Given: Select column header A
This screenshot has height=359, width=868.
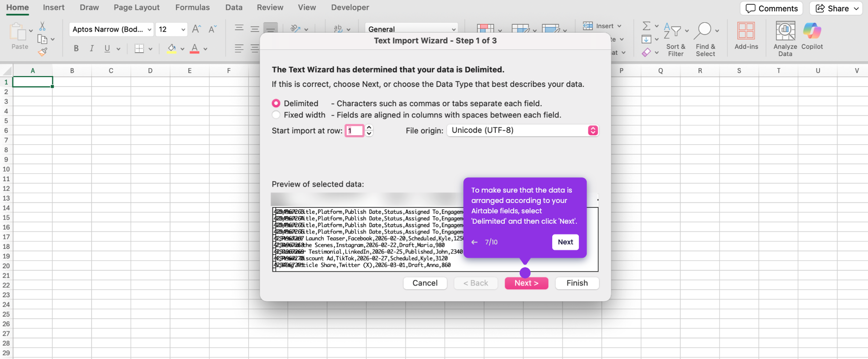Looking at the screenshot, I should 33,71.
